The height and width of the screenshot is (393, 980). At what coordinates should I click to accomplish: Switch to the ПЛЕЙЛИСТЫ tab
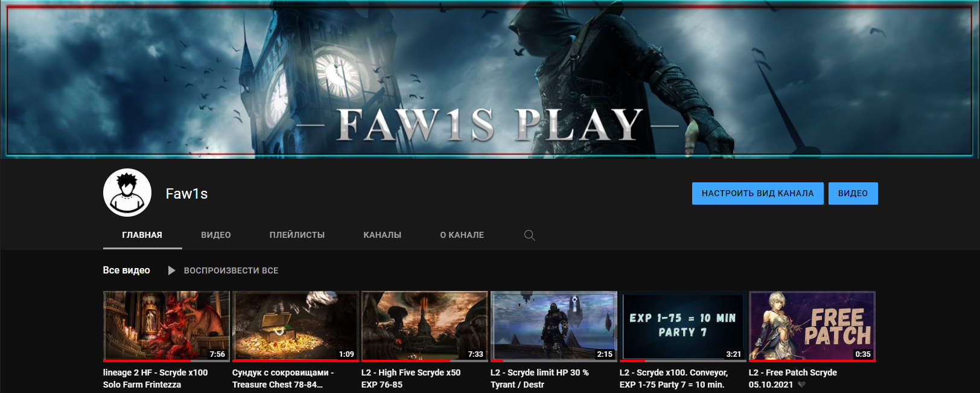pyautogui.click(x=297, y=235)
